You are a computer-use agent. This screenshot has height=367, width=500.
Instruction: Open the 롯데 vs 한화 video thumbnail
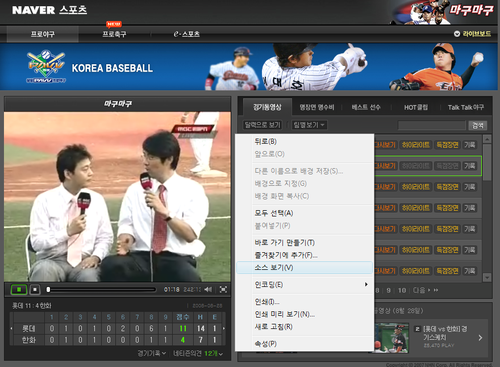391,337
